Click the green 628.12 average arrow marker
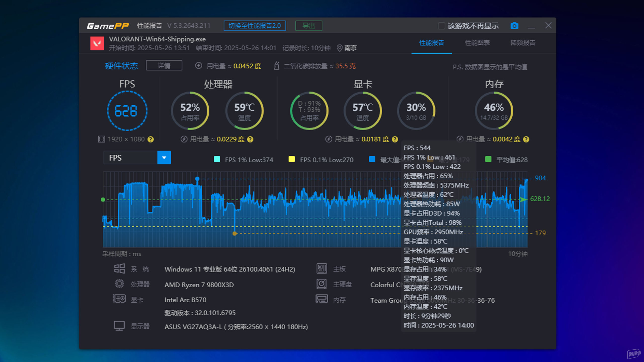The width and height of the screenshot is (644, 362). (523, 199)
